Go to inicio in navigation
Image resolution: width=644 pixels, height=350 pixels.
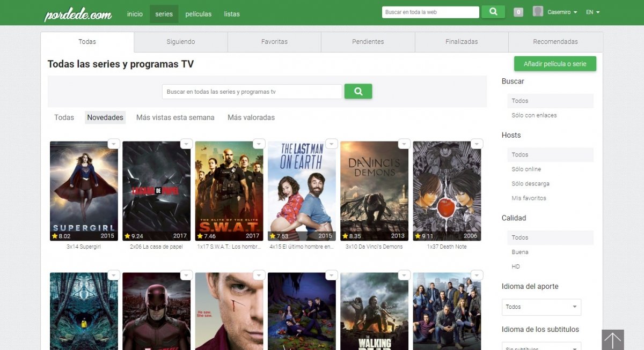click(x=135, y=14)
